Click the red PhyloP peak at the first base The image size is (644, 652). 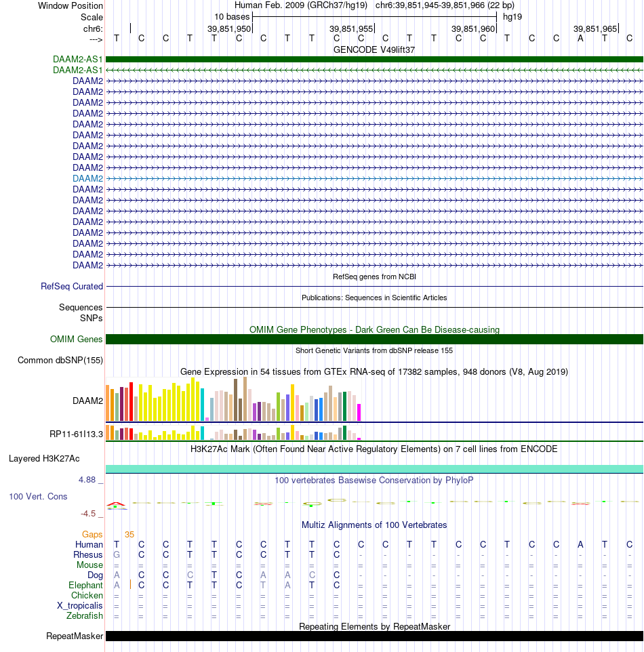click(116, 505)
